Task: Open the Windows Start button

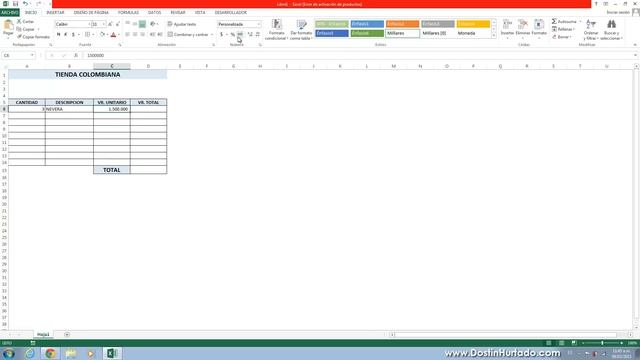Action: 8,353
